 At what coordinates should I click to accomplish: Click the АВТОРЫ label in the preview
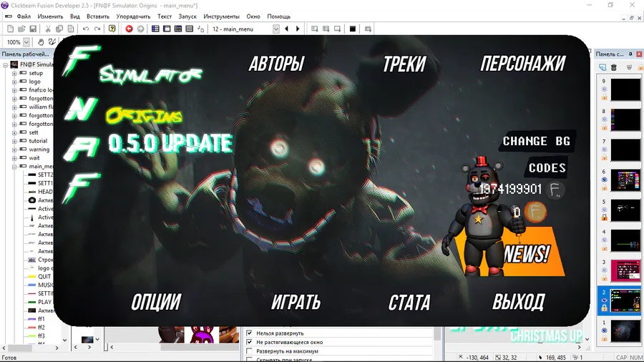[276, 64]
